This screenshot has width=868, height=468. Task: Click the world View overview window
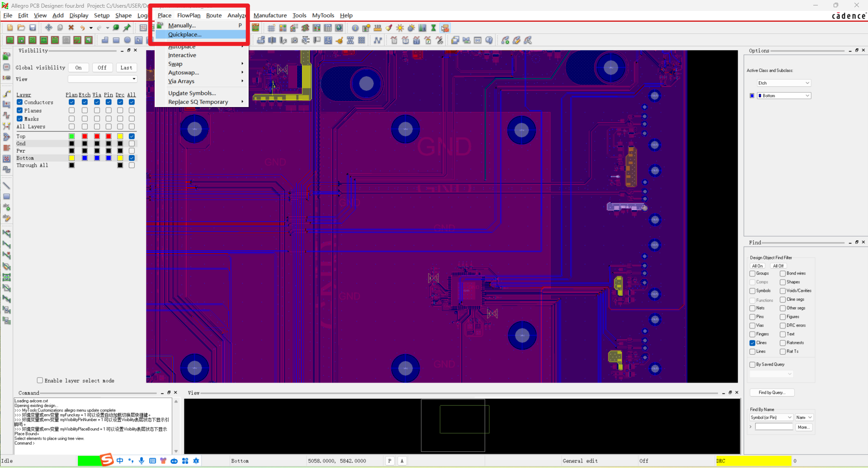462,426
